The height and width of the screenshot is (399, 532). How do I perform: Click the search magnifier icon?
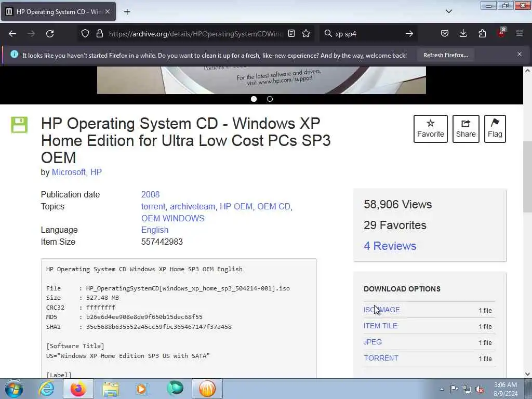coord(328,34)
